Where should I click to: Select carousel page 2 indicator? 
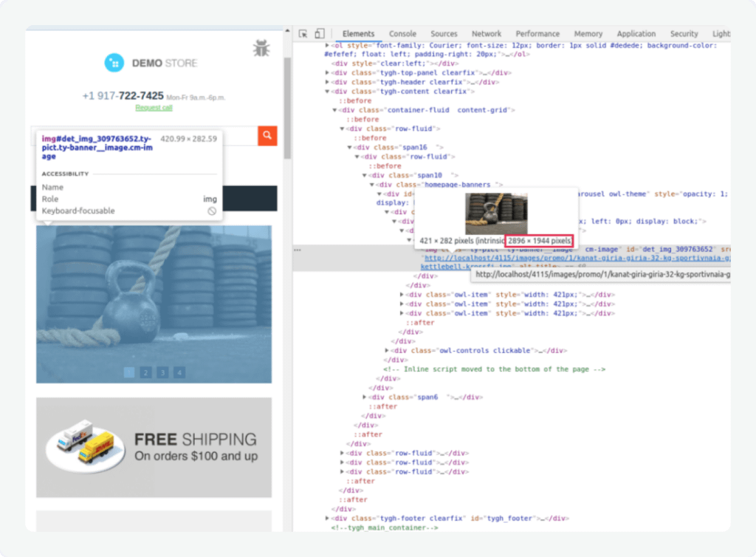click(x=145, y=372)
